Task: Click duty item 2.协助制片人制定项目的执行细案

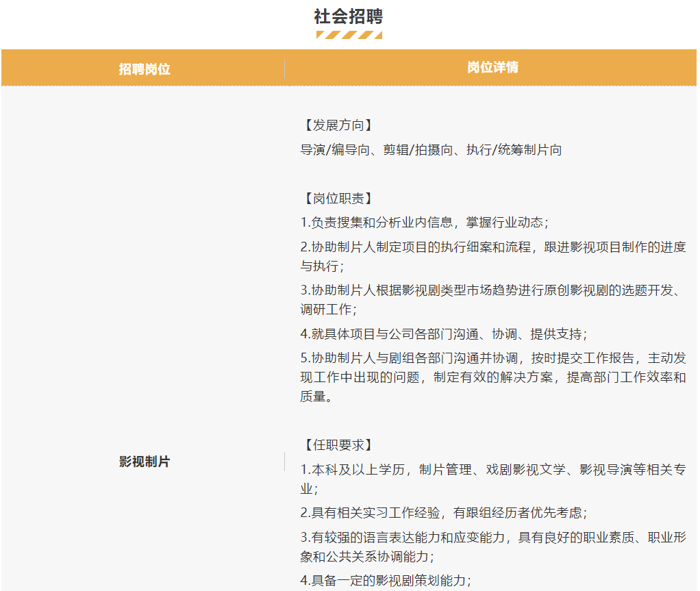Action: click(x=493, y=256)
